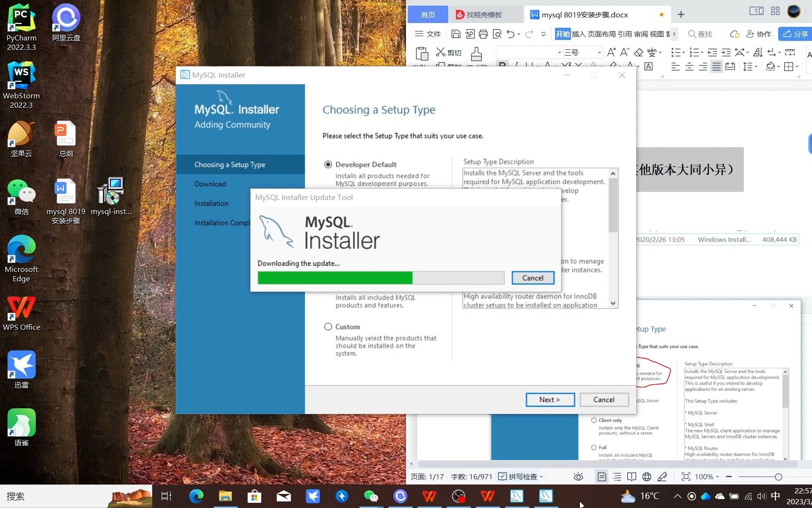Switch to web layout view (globe icon)

[647, 477]
